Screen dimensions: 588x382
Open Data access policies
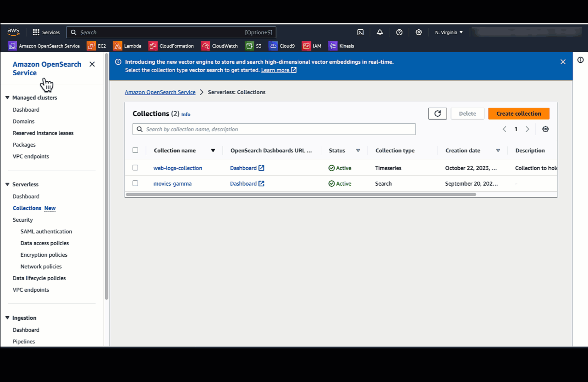pyautogui.click(x=45, y=243)
